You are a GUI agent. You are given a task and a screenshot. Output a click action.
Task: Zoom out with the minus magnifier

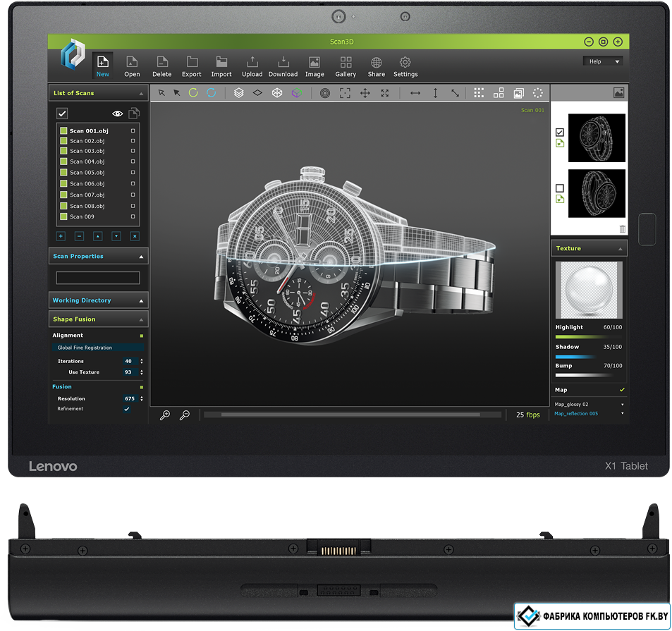185,415
